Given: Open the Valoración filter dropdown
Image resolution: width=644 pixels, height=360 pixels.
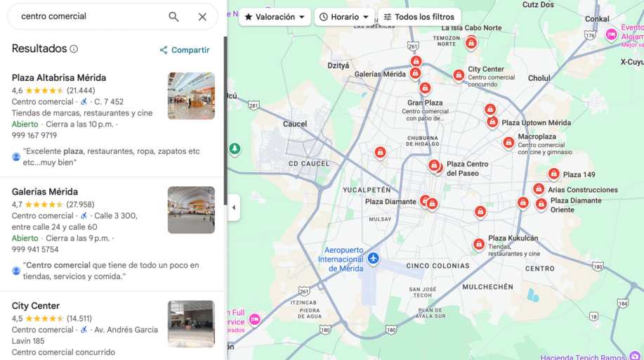Looking at the screenshot, I should (x=275, y=17).
